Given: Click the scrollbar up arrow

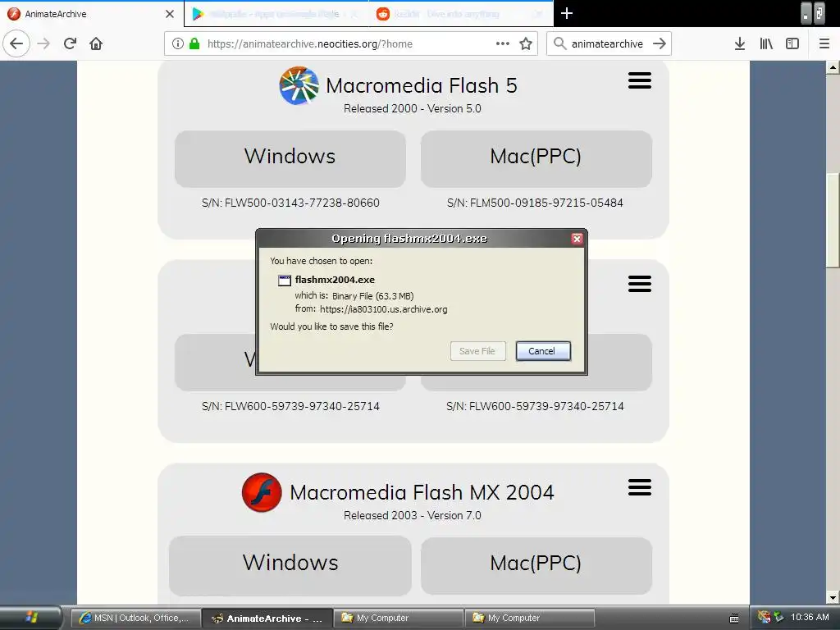Looking at the screenshot, I should (832, 67).
